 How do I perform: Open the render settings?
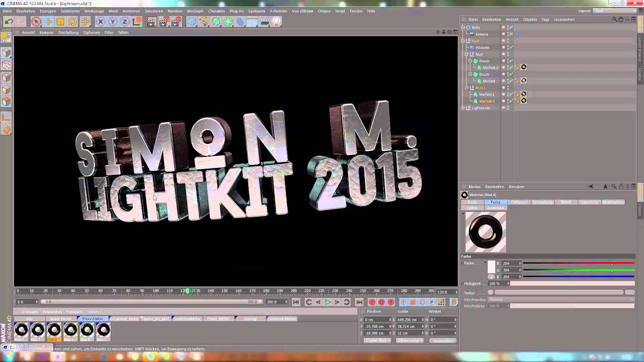click(x=176, y=22)
